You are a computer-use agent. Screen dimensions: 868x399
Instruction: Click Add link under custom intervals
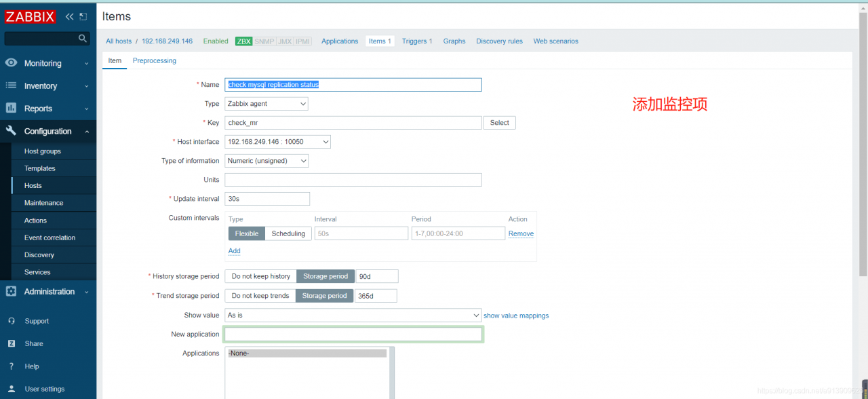[x=234, y=251]
